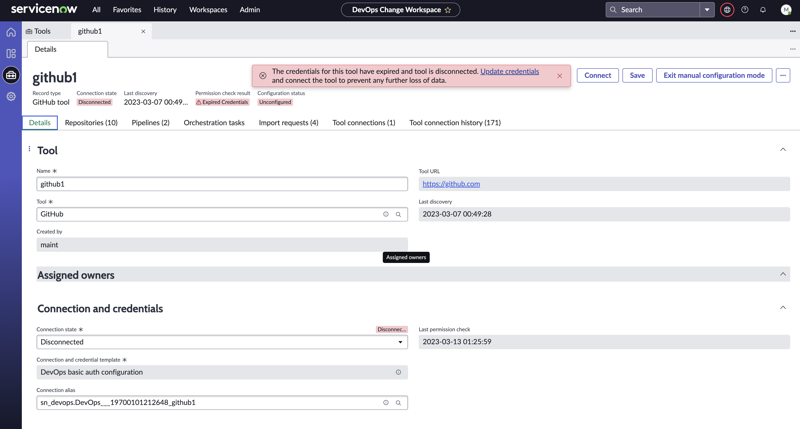800x429 pixels.
Task: Select the Details tab under Tools
Action: tap(67, 49)
